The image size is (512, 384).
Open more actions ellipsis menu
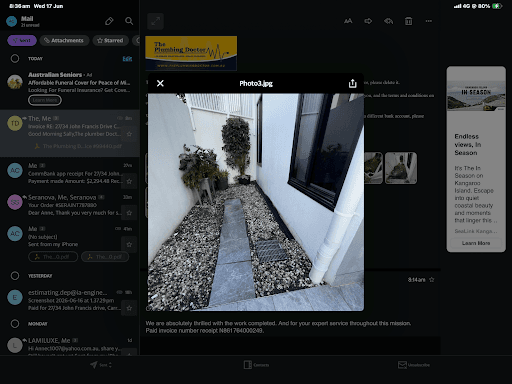click(429, 21)
